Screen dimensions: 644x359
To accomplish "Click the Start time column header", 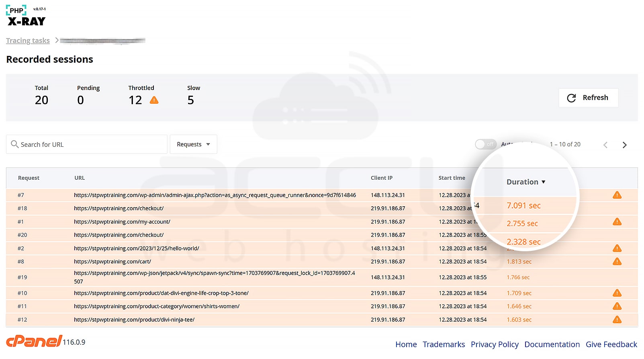I will pos(452,178).
